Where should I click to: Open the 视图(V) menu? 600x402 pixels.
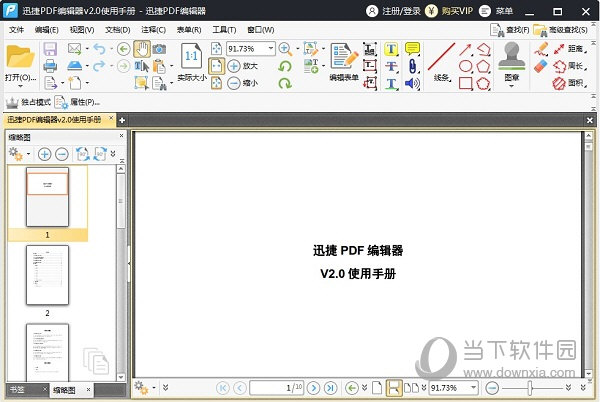point(82,29)
